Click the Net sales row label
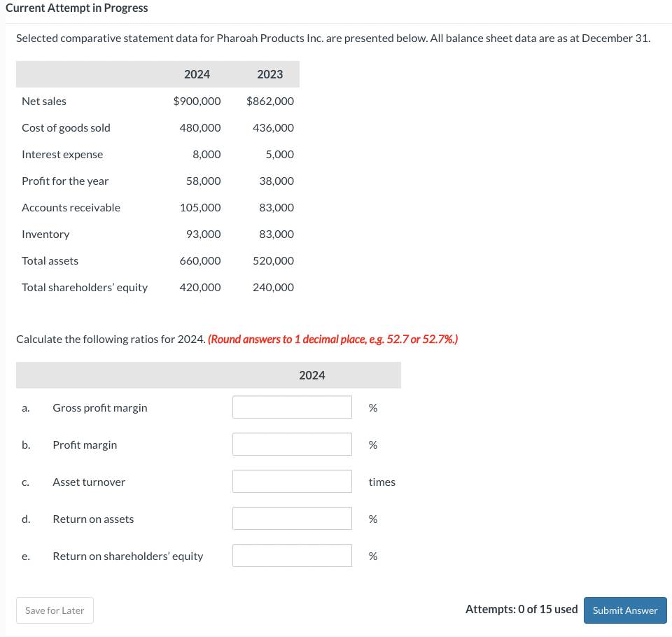The image size is (672, 637). click(43, 101)
